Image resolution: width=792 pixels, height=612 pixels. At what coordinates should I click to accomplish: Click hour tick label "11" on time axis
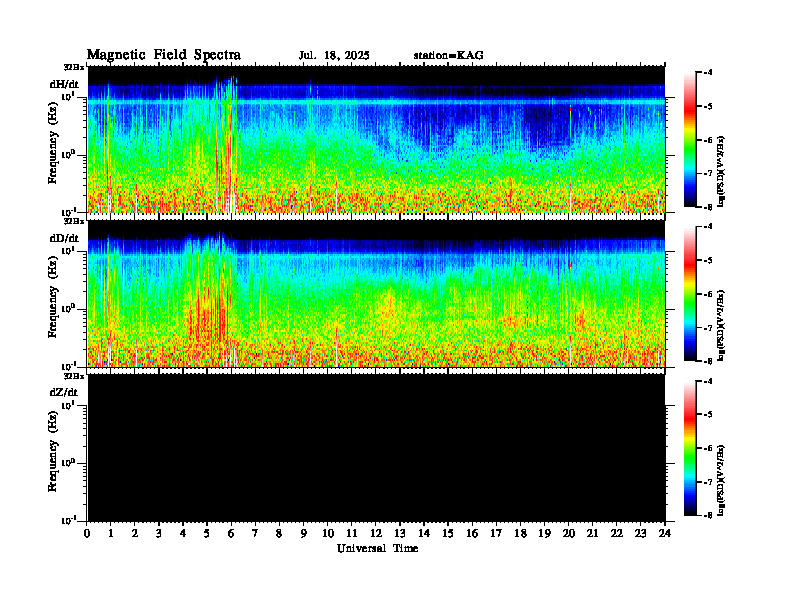352,534
